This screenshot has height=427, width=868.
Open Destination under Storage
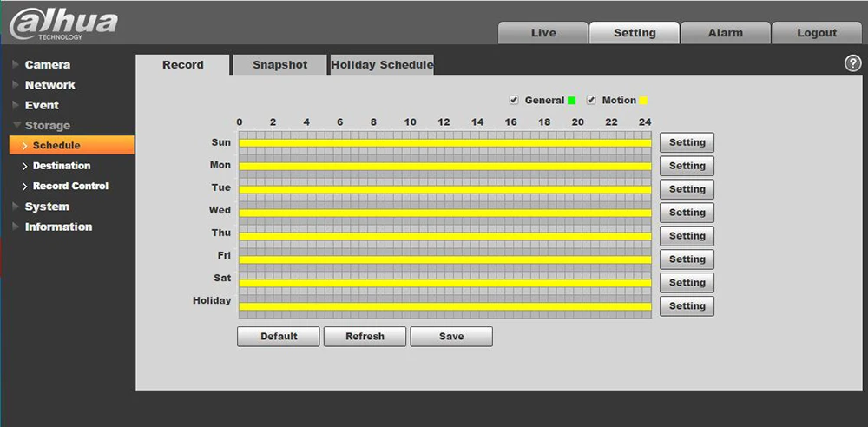(61, 166)
